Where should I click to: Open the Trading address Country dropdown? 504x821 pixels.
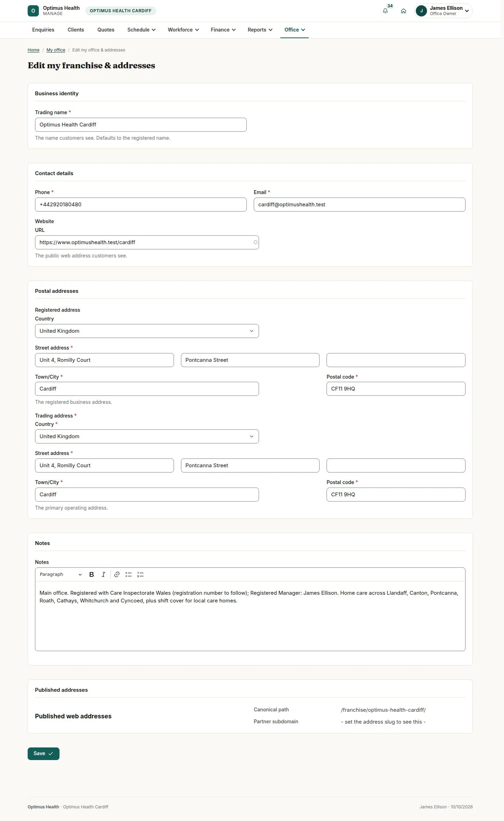click(x=147, y=436)
